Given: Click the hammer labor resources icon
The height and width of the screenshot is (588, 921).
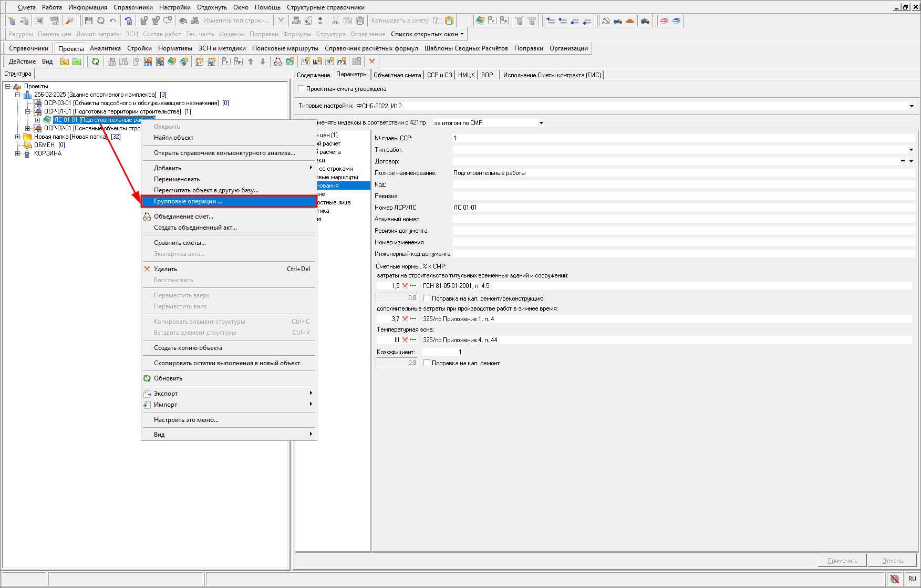Looking at the screenshot, I should coord(606,20).
